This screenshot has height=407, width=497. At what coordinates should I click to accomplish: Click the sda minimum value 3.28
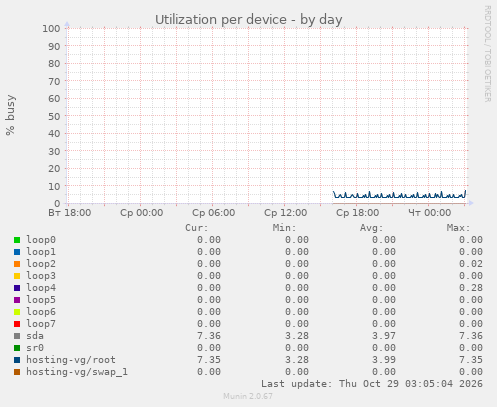297,336
